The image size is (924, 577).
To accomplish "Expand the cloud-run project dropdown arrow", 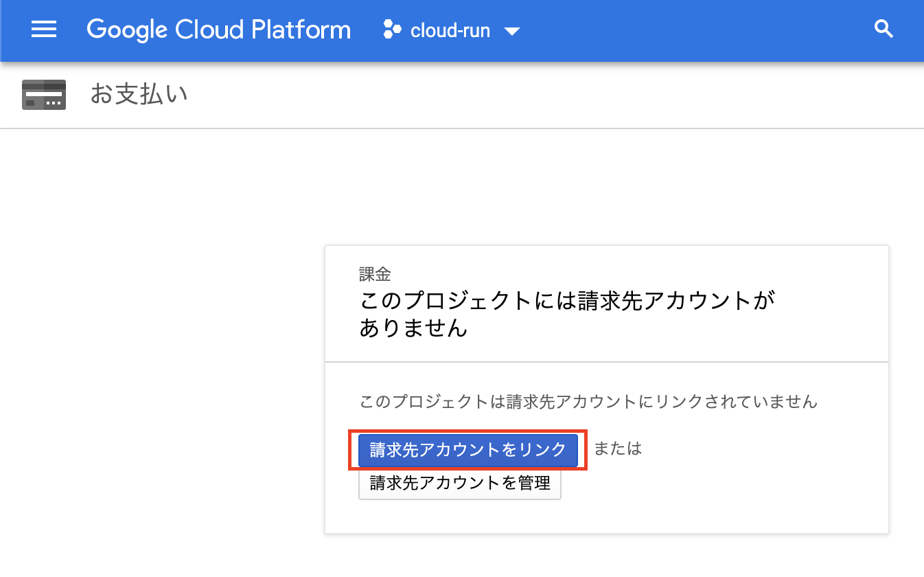I will (512, 32).
